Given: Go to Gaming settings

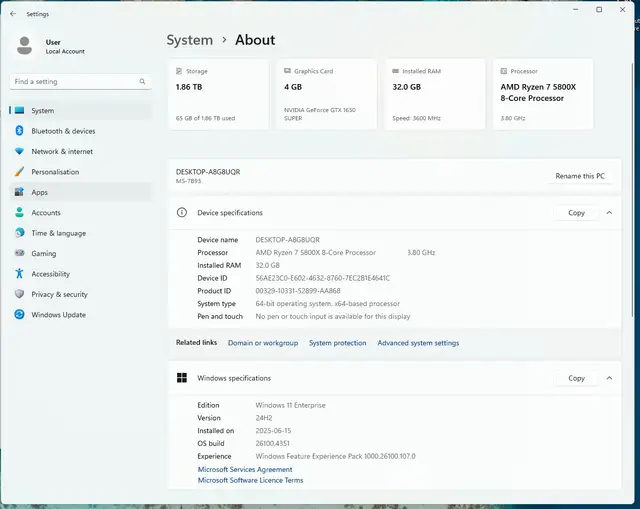Looking at the screenshot, I should coord(44,253).
